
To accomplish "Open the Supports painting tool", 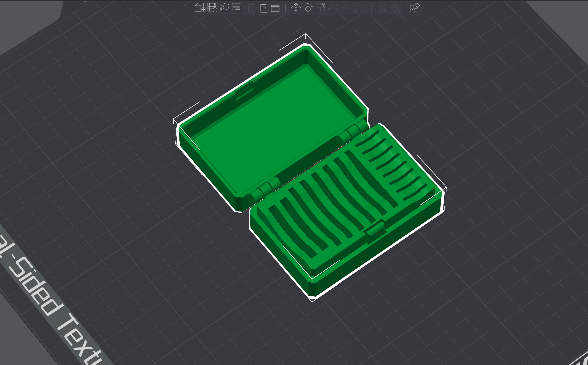I will [357, 8].
